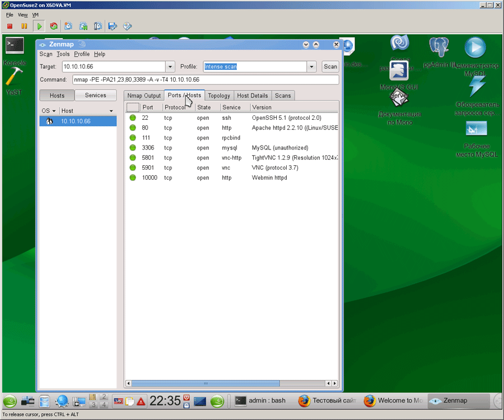The height and width of the screenshot is (420, 504).
Task: Open MySQL Workbench desktop icon
Action: pyautogui.click(x=477, y=129)
